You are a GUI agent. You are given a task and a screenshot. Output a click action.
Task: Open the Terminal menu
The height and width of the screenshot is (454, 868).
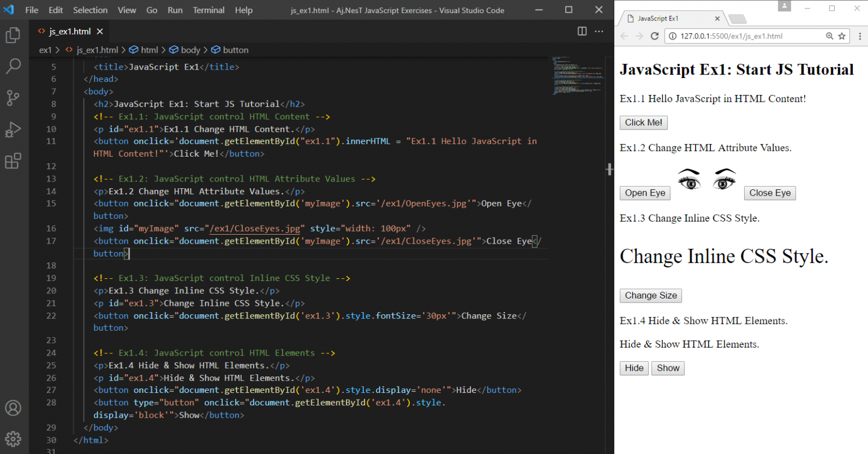point(209,10)
